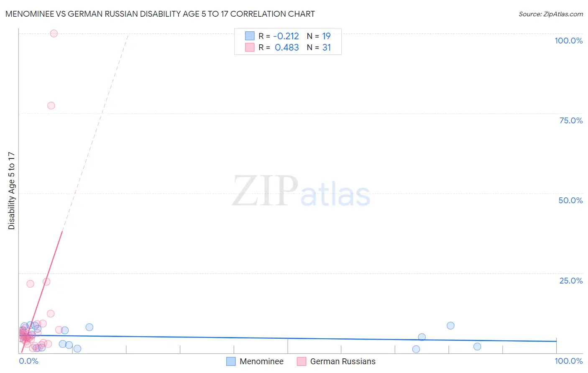Screen dimensions: 588x373
Task: Click the N value 19 in legend
Action: (x=327, y=36)
